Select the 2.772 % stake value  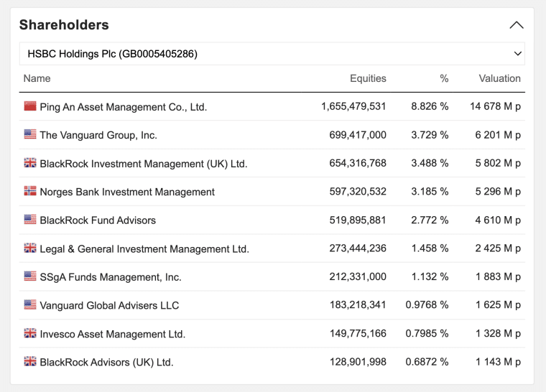[430, 220]
